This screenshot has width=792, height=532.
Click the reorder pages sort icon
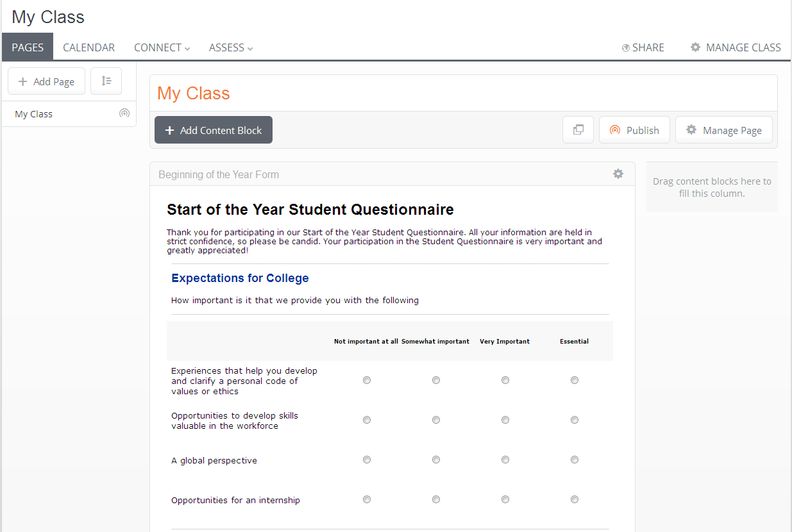pos(106,81)
